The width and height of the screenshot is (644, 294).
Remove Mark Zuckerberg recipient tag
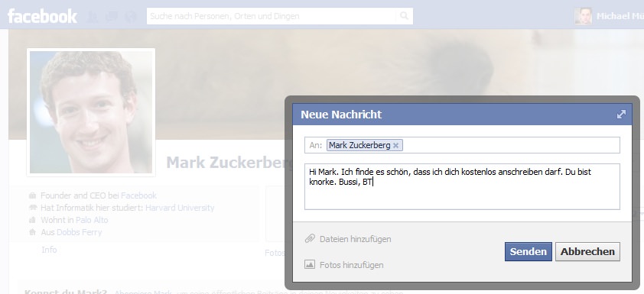(x=395, y=146)
